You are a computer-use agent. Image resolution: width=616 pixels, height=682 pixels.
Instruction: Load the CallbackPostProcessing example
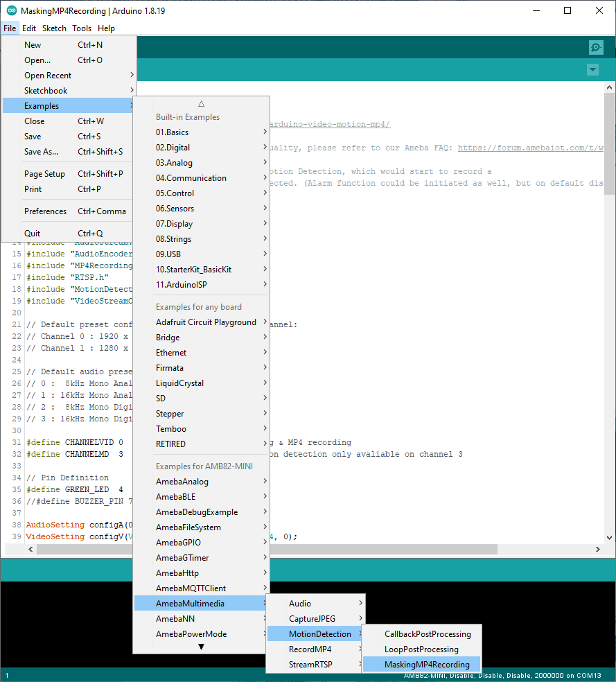point(422,633)
